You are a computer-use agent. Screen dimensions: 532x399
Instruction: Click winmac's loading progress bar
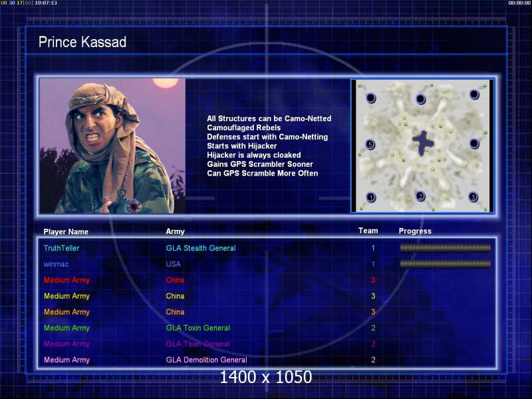click(445, 264)
